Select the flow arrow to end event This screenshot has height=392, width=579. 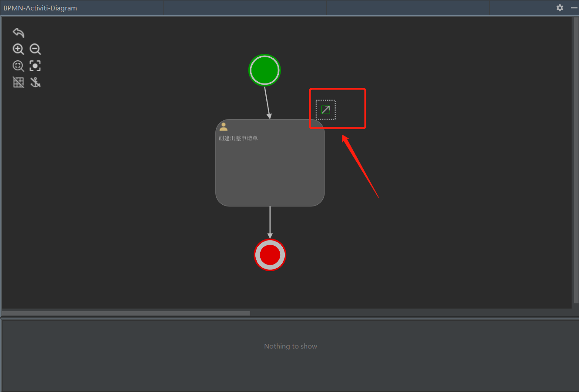(270, 223)
